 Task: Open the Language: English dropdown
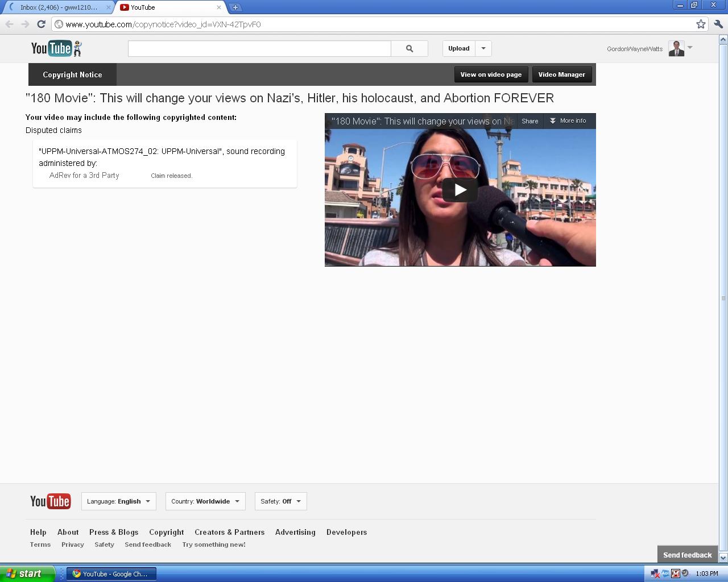[x=119, y=501]
